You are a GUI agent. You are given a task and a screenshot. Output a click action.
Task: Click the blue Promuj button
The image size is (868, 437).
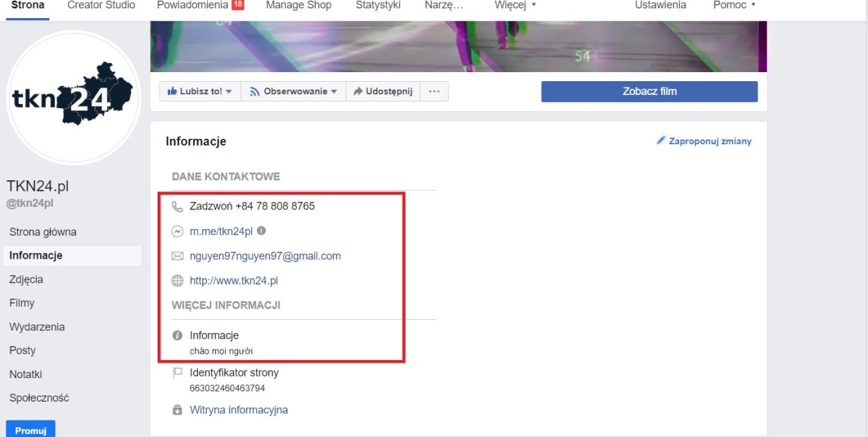(x=31, y=429)
